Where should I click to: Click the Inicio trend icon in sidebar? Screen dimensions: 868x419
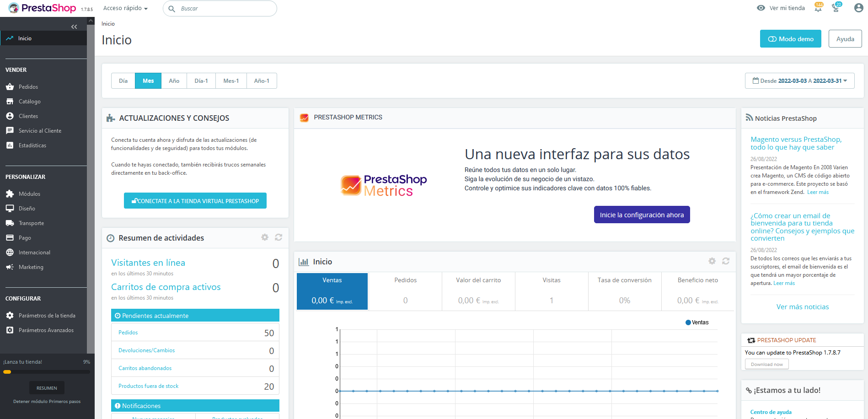coord(10,38)
